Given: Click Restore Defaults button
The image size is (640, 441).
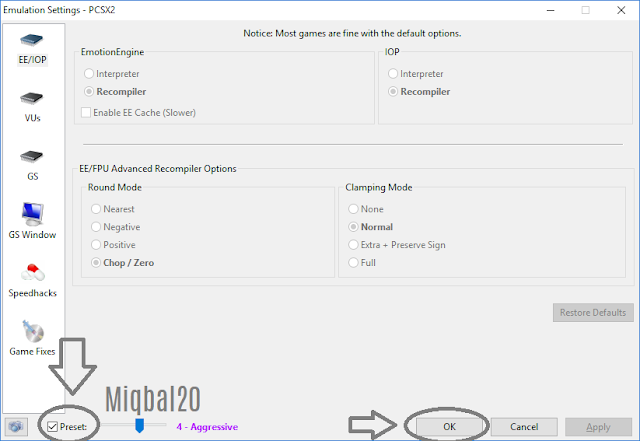Looking at the screenshot, I should pos(593,312).
